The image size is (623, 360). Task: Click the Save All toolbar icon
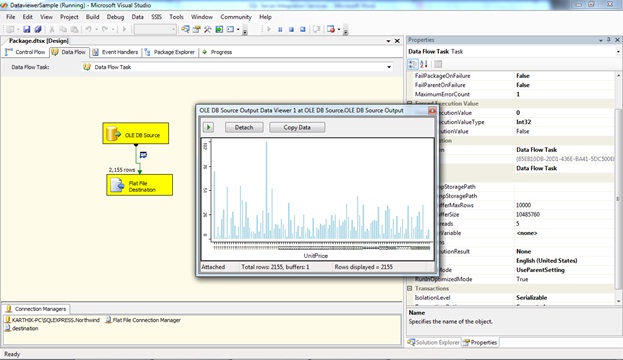(38, 29)
